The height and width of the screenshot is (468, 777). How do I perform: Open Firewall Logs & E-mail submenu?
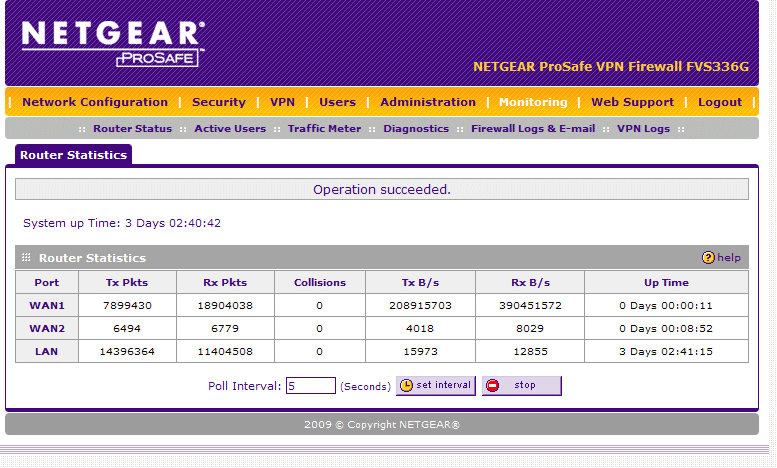533,129
